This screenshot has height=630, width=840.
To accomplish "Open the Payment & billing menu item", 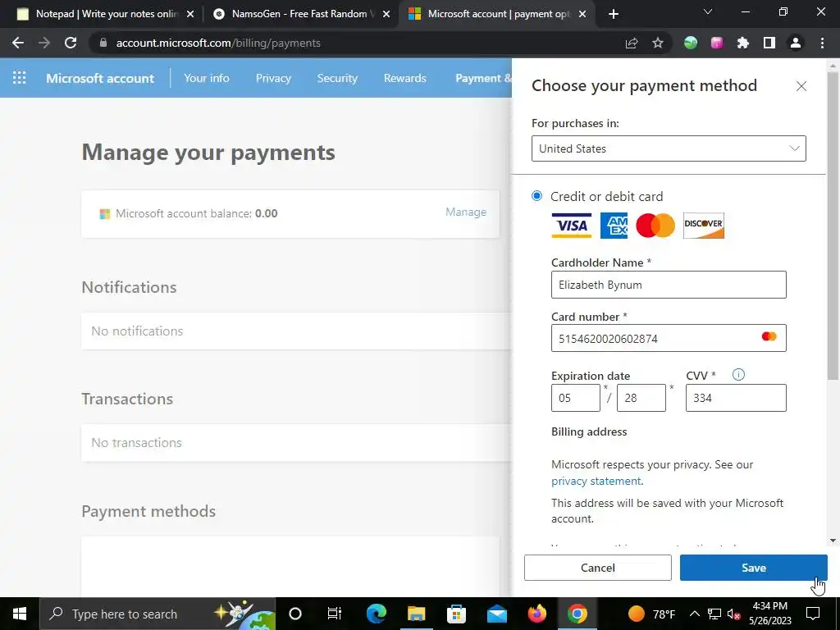I will tap(483, 78).
